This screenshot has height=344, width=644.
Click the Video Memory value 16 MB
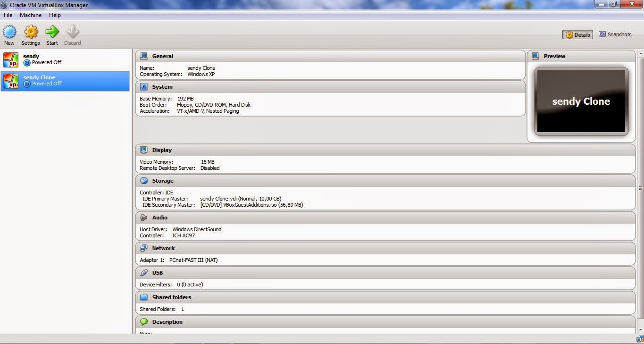coord(208,162)
